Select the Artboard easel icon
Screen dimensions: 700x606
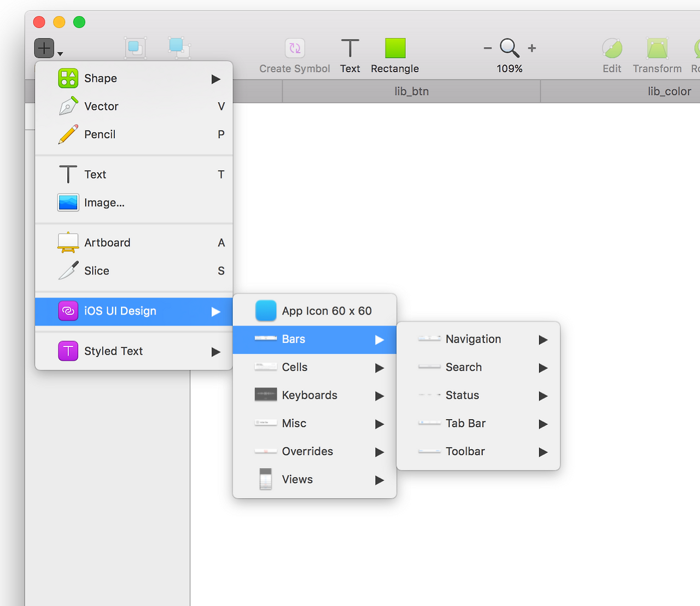pyautogui.click(x=68, y=243)
